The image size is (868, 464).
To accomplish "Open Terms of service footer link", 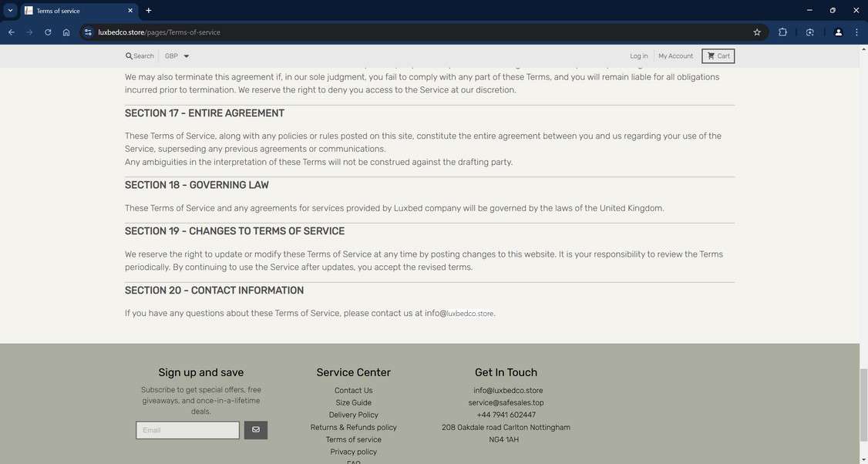I will [x=353, y=439].
